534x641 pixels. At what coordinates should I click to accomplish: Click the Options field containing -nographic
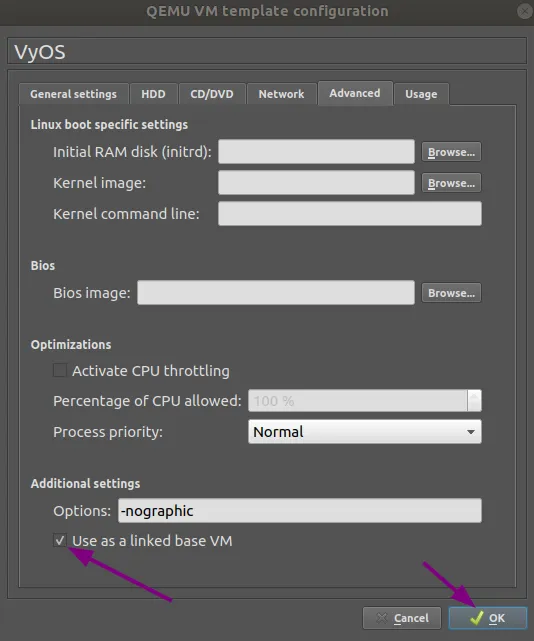pyautogui.click(x=300, y=510)
